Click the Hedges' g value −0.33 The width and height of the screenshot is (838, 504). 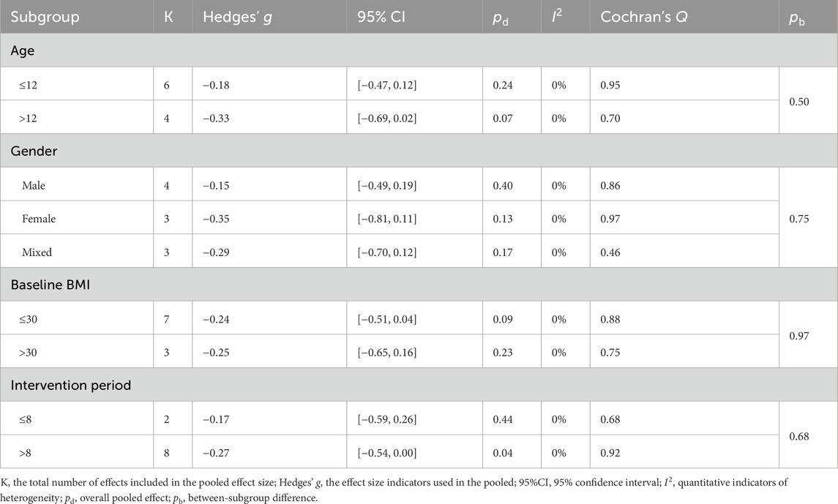pos(216,118)
